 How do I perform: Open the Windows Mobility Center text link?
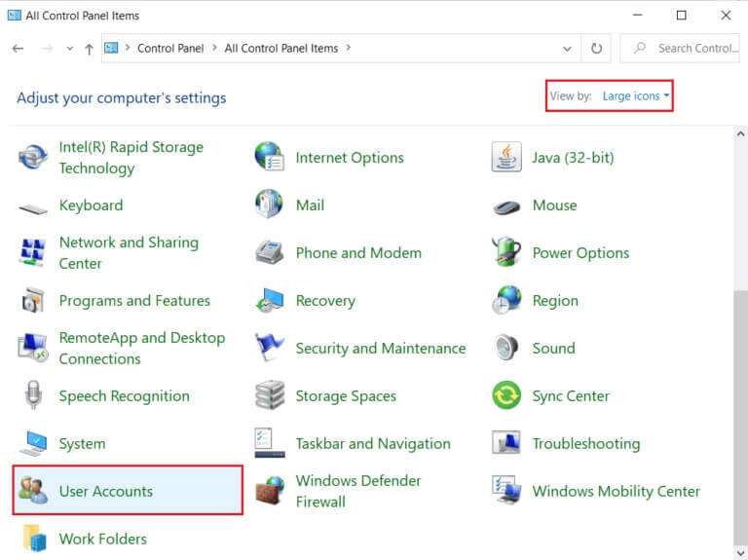coord(617,491)
